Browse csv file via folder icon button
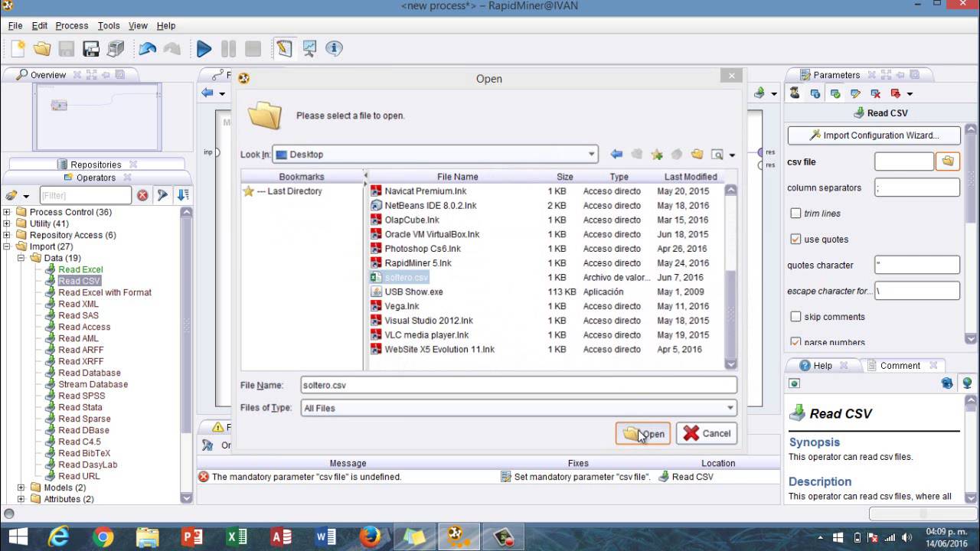Image resolution: width=980 pixels, height=551 pixels. coord(948,161)
